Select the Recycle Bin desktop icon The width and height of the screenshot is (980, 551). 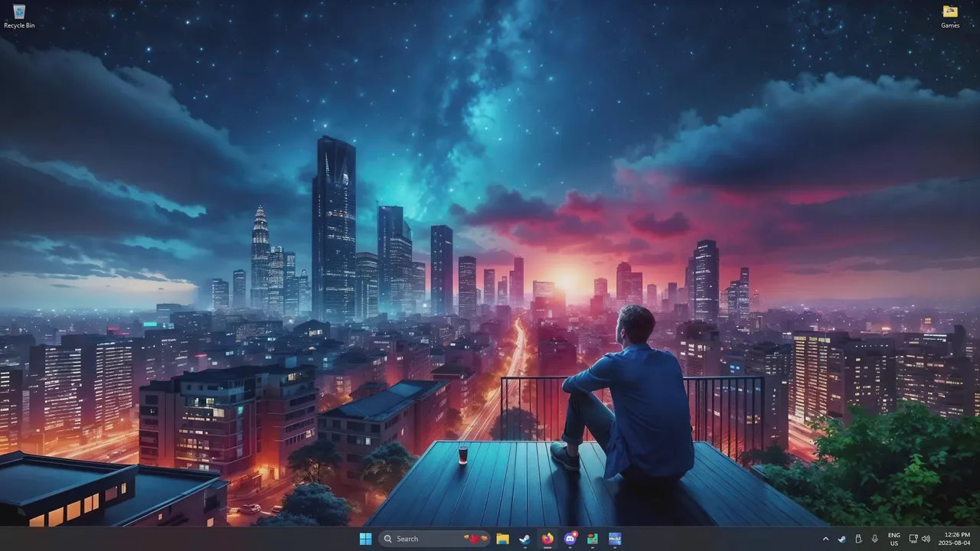(x=19, y=16)
